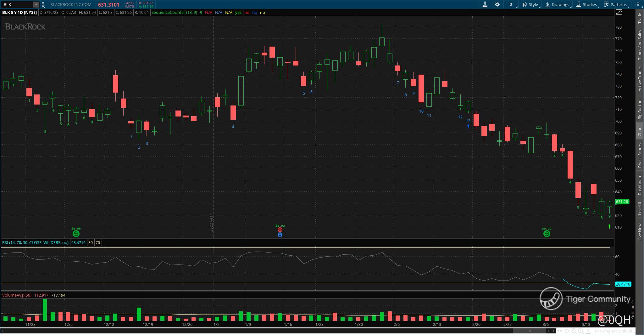Click the RSI study label
The width and height of the screenshot is (644, 335).
pyautogui.click(x=36, y=242)
